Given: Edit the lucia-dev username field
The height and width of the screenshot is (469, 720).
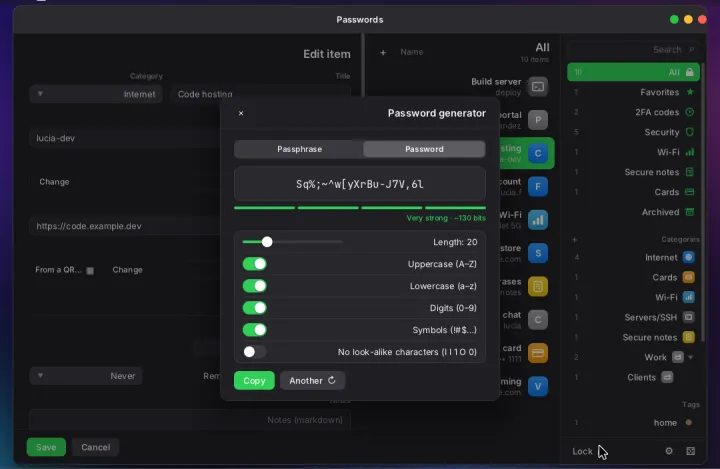Looking at the screenshot, I should (x=126, y=138).
